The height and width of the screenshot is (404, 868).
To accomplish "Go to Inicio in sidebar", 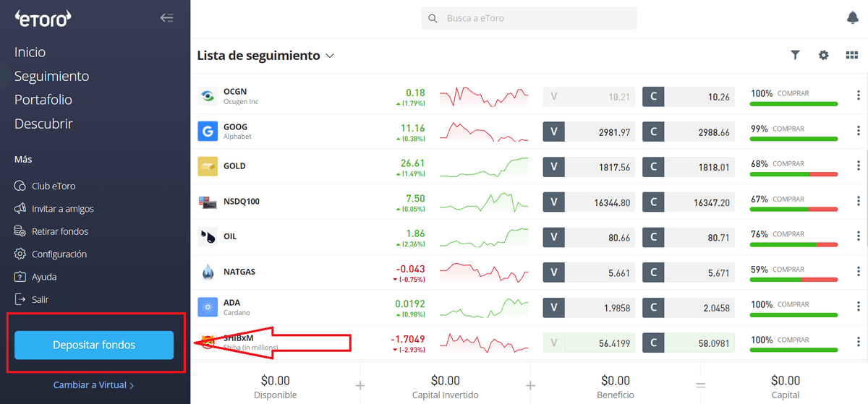I will 30,52.
